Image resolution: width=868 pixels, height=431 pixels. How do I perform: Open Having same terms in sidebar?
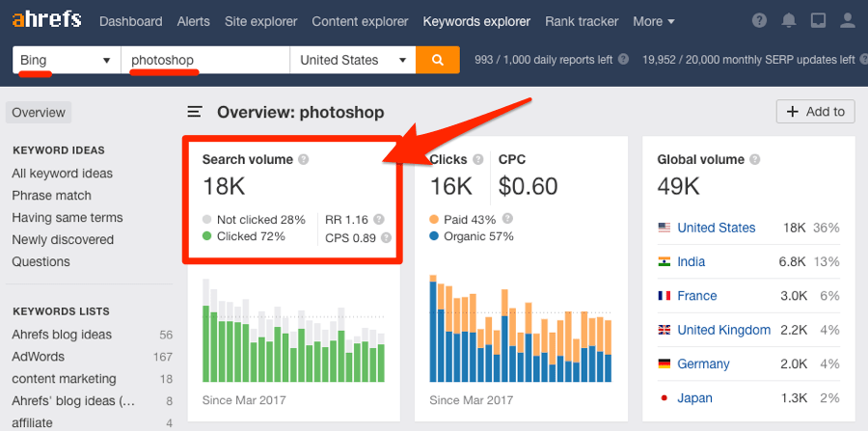click(x=67, y=218)
